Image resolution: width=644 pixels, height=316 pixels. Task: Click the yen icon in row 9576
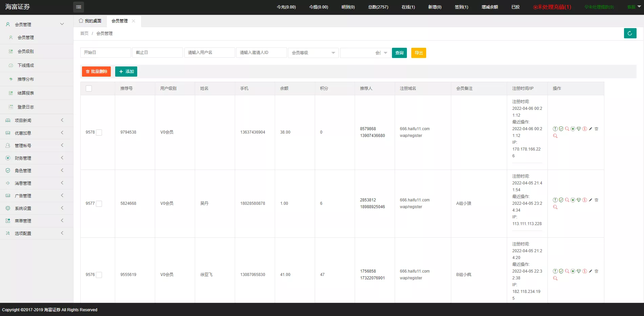(573, 271)
